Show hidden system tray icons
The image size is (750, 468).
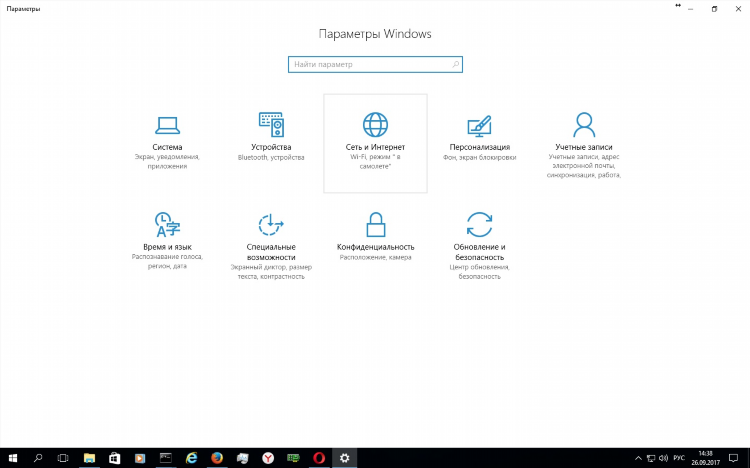pyautogui.click(x=638, y=458)
